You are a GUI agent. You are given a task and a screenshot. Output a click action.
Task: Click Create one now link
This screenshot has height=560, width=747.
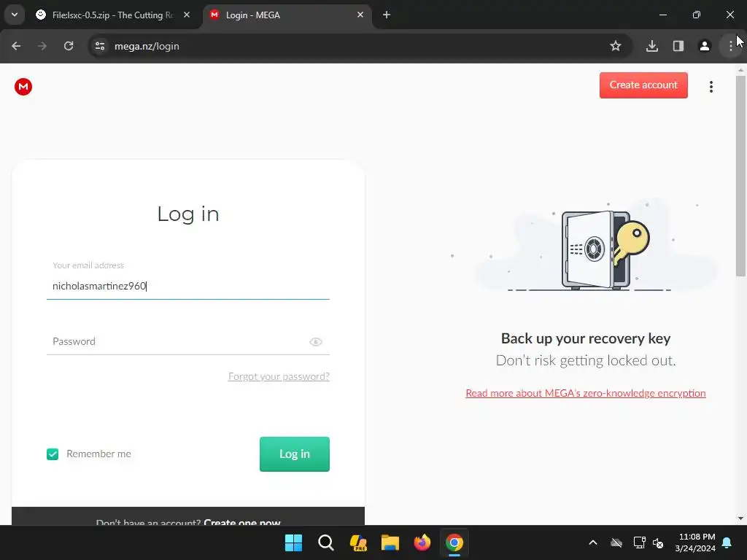pos(242,522)
